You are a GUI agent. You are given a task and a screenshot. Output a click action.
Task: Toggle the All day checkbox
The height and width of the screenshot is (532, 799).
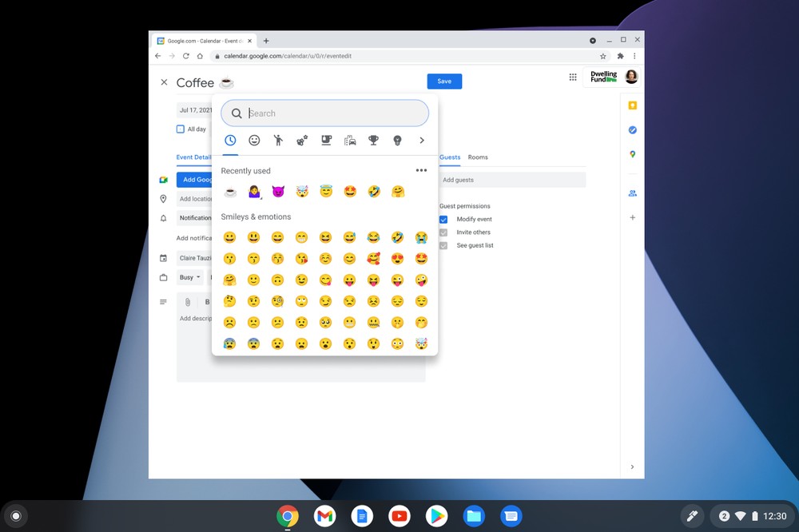[181, 129]
